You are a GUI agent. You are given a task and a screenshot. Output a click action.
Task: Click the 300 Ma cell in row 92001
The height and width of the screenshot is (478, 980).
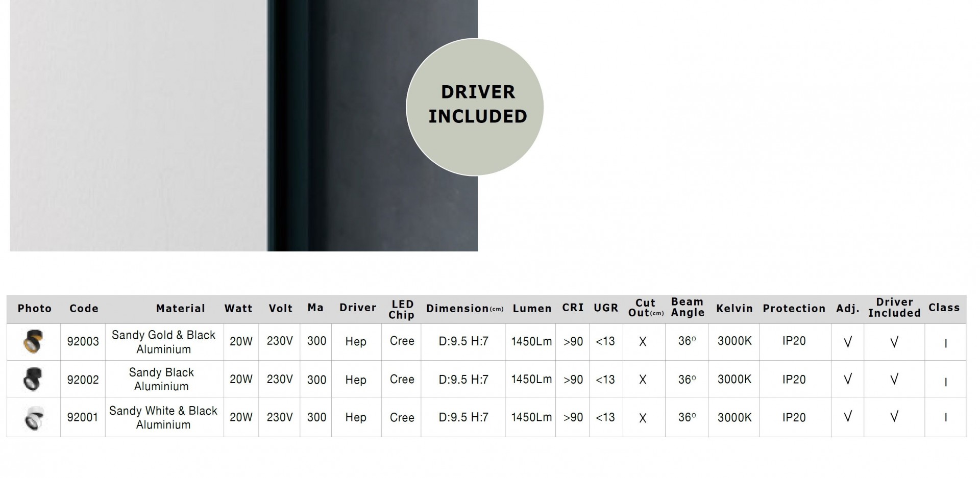click(316, 417)
